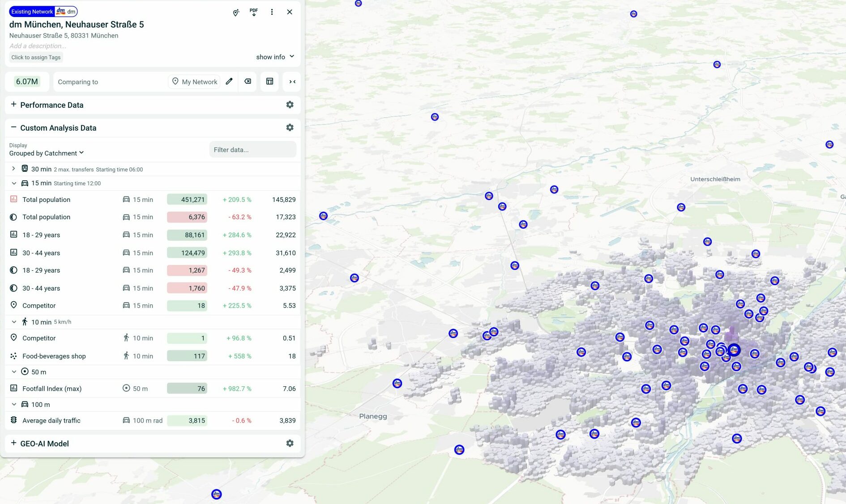Image resolution: width=846 pixels, height=504 pixels.
Task: Click the Unterschleißheim map label
Action: (715, 179)
